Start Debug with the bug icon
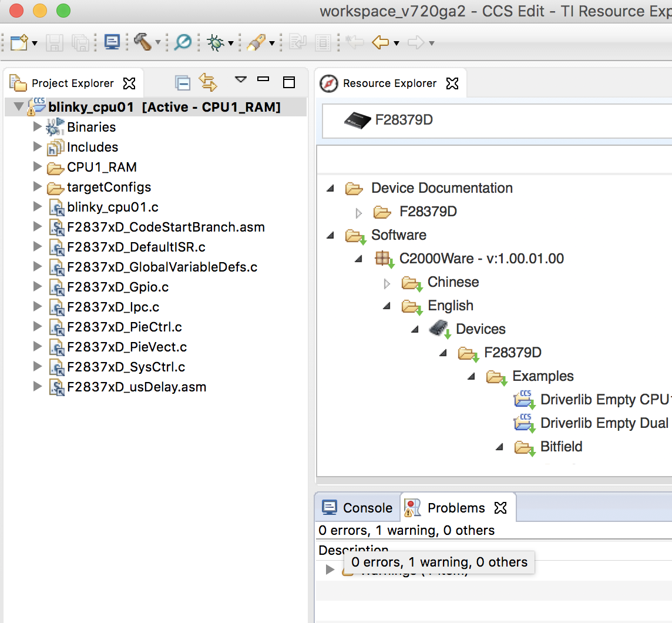 [x=216, y=42]
